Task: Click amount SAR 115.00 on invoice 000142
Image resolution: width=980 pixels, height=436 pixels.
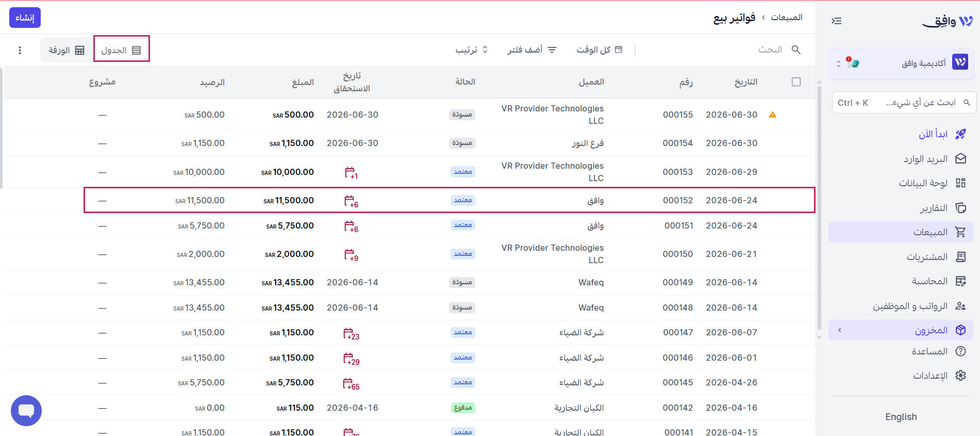Action: point(295,408)
